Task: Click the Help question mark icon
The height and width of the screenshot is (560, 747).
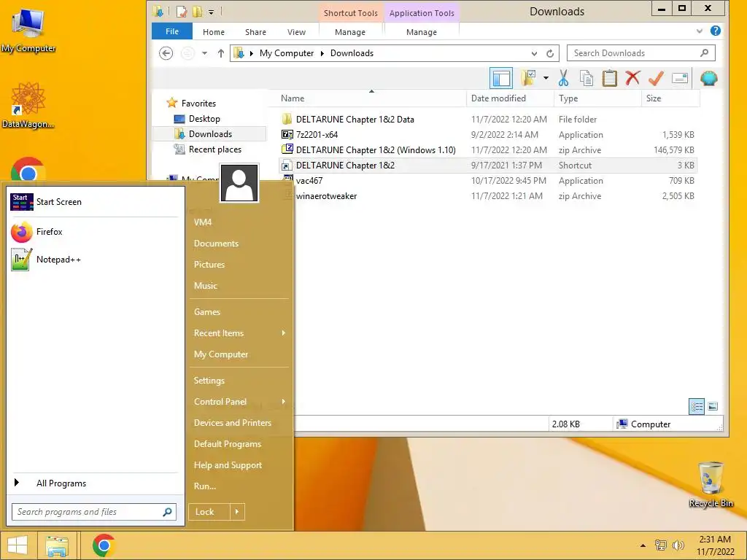Action: coord(715,31)
